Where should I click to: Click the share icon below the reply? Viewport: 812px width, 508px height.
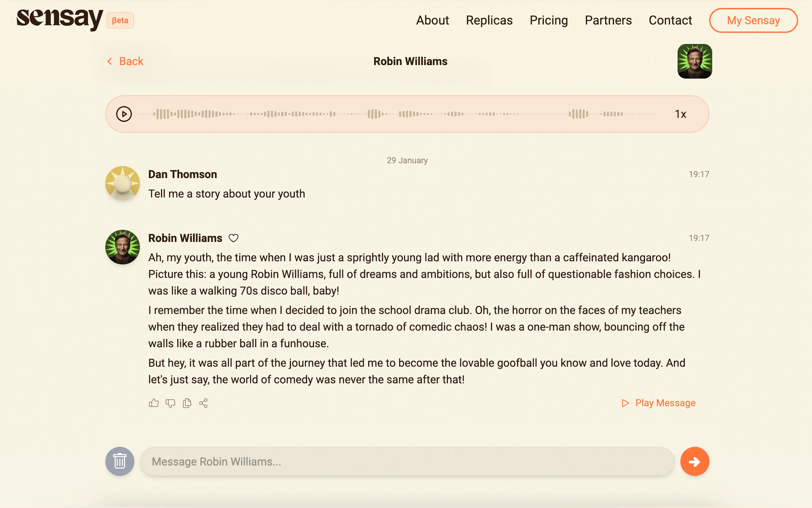click(x=203, y=403)
